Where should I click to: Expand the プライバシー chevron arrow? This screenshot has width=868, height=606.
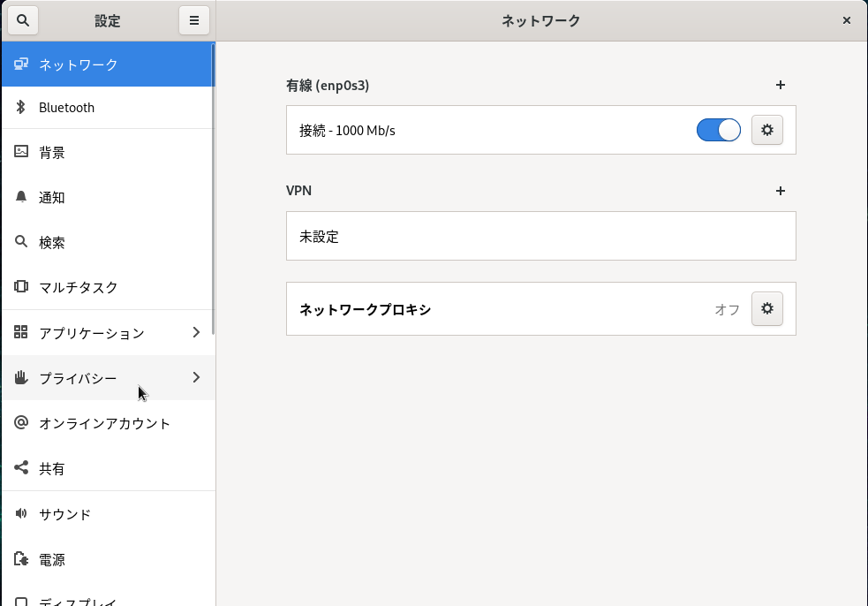tap(196, 377)
